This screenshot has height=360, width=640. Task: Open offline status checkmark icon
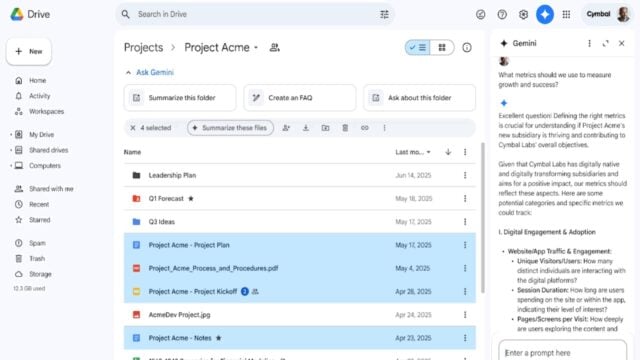(480, 14)
